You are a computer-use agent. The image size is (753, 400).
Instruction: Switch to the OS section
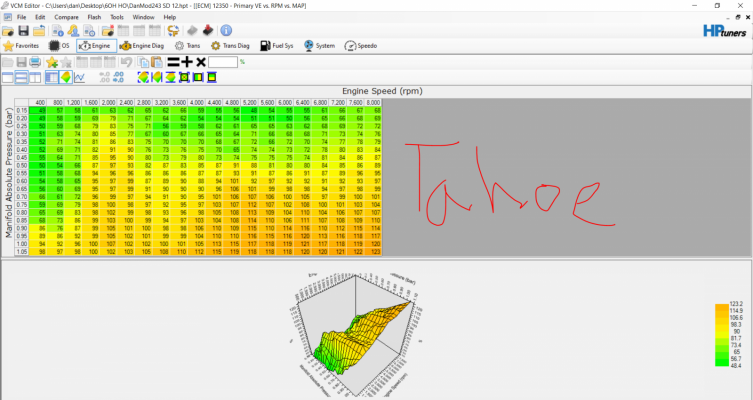[x=59, y=46]
